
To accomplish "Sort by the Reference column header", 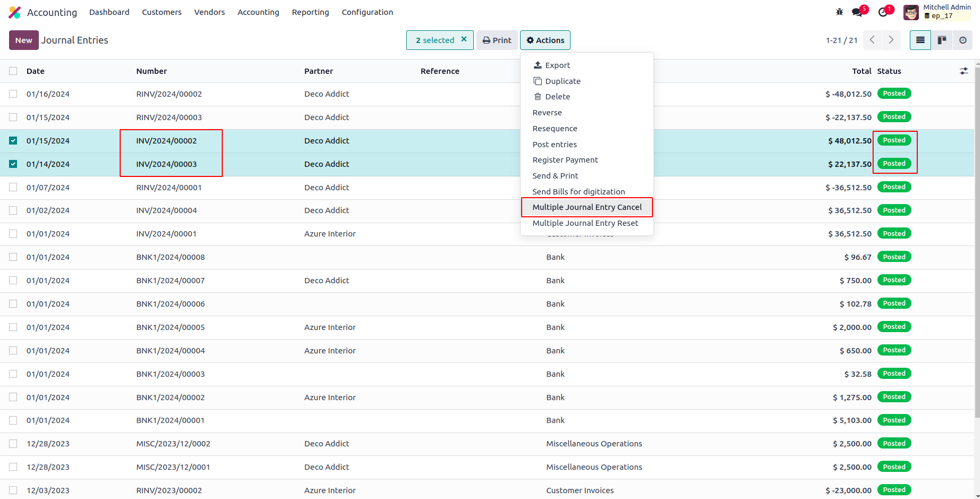I will tap(440, 71).
